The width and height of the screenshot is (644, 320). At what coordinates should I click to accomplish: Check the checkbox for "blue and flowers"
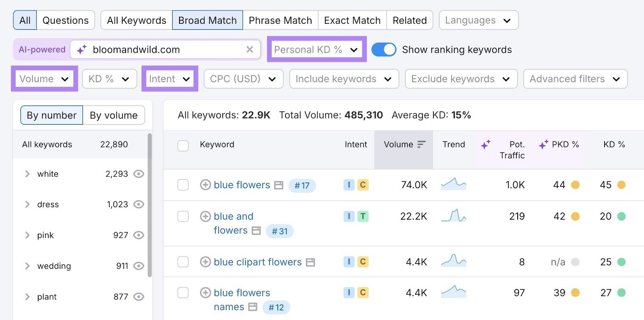tap(183, 216)
